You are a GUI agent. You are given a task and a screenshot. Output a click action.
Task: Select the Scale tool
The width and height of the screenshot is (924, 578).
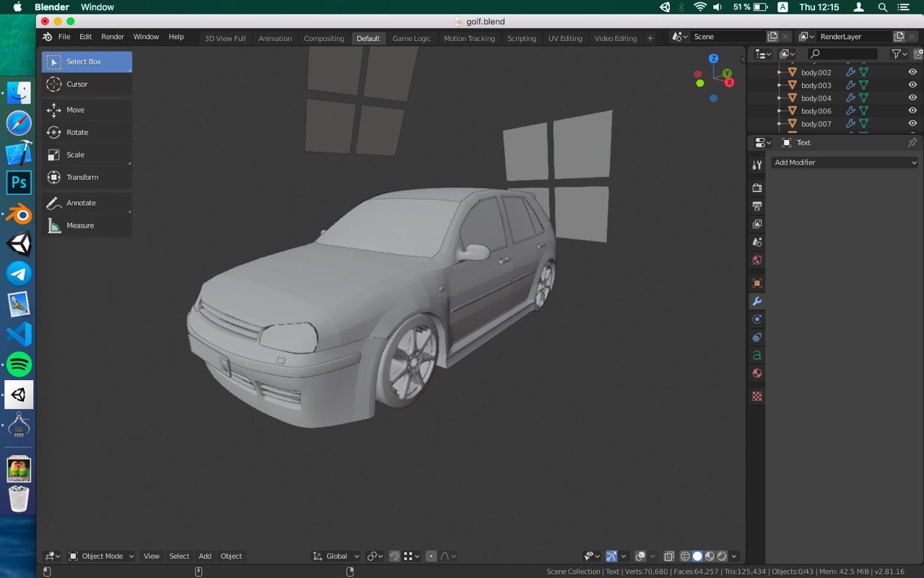[87, 155]
